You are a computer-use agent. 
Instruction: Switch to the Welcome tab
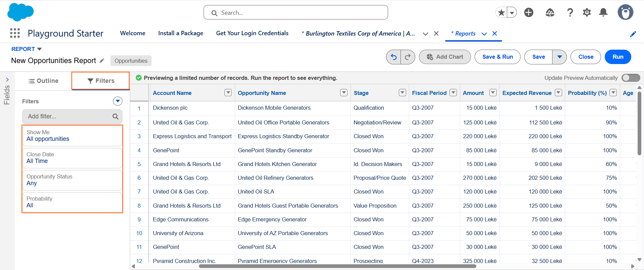[133, 33]
